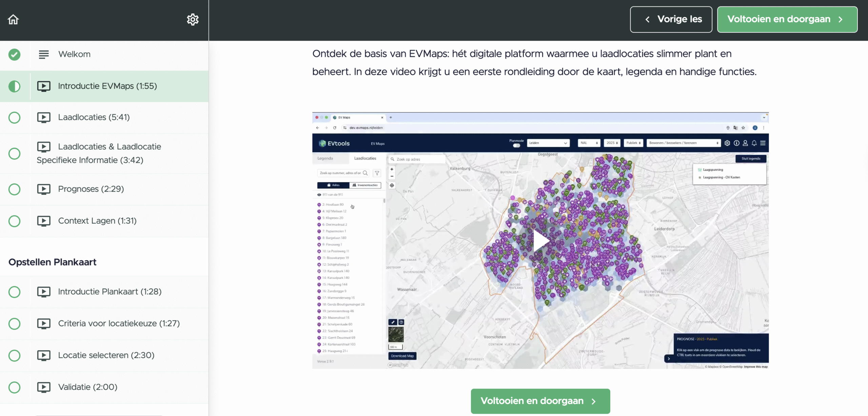868x416 pixels.
Task: Click the Prognoses video lesson icon
Action: point(43,189)
